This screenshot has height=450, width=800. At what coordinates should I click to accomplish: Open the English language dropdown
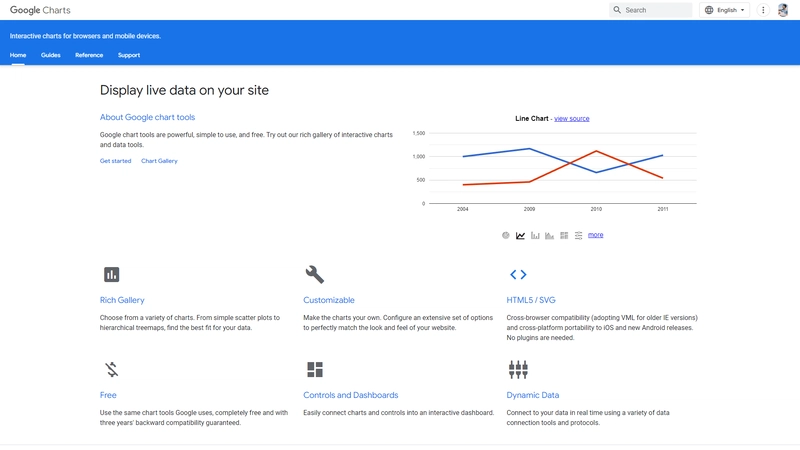[x=724, y=10]
